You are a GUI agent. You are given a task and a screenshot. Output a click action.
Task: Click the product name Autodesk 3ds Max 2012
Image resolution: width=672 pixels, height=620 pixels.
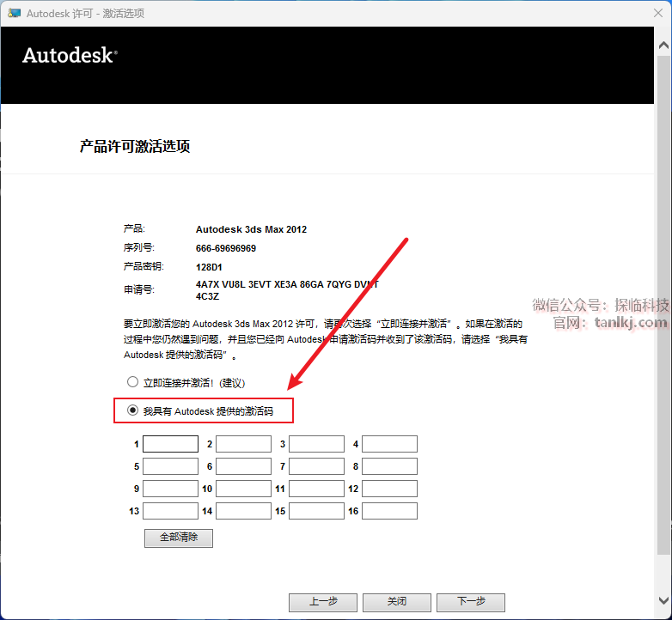(251, 229)
